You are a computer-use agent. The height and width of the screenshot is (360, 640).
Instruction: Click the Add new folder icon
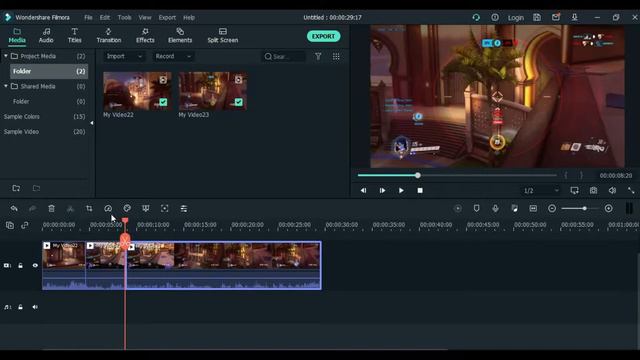[x=16, y=188]
